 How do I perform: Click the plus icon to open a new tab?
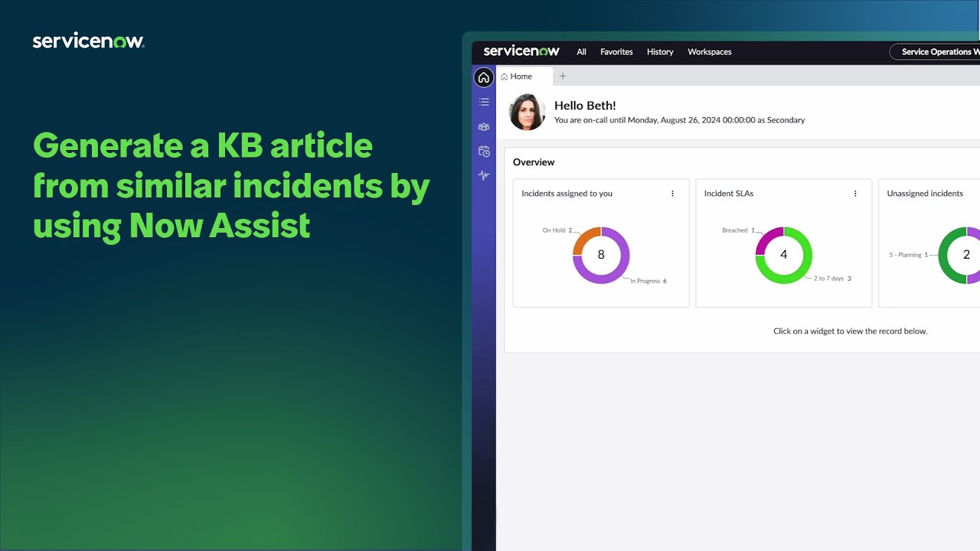tap(563, 76)
